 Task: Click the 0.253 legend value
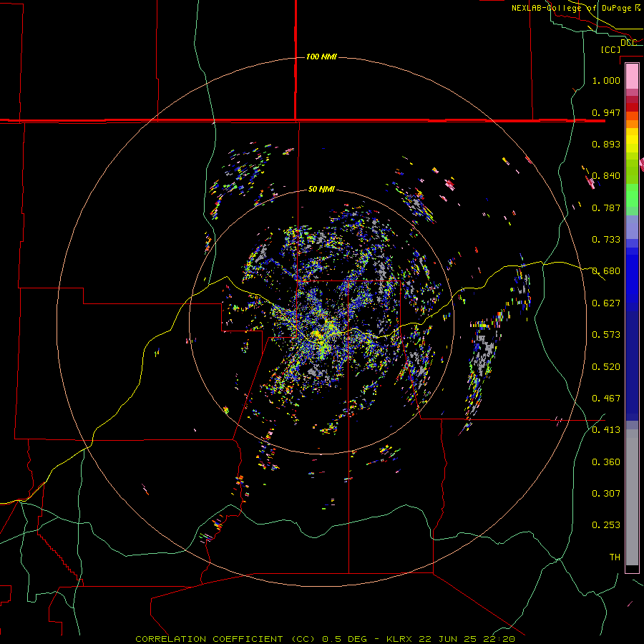[606, 525]
